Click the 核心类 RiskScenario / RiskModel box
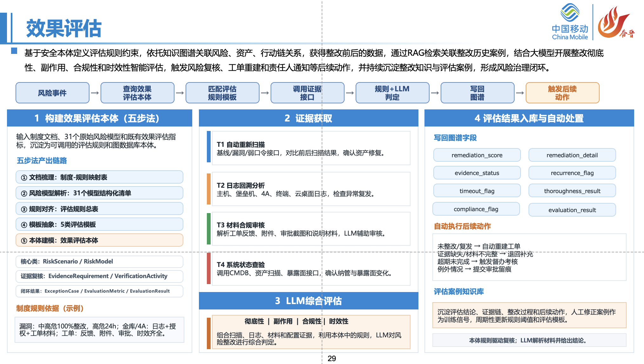The width and height of the screenshot is (644, 364). click(x=99, y=262)
